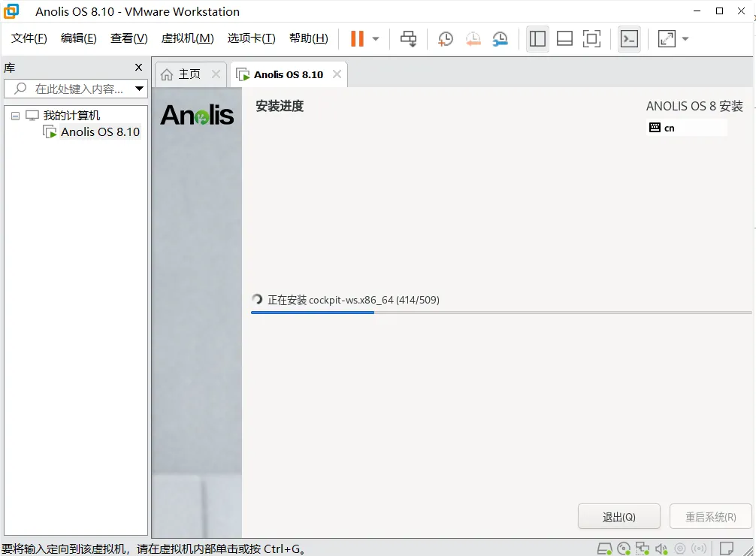Minimize the VMware Workstation window
Screen dimensions: 756x556
(697, 11)
